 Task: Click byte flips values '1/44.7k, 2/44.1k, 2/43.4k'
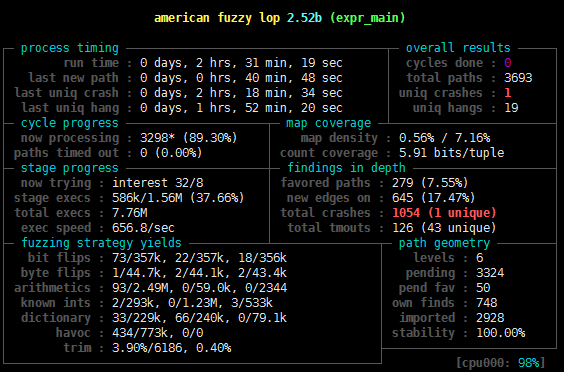tap(199, 273)
